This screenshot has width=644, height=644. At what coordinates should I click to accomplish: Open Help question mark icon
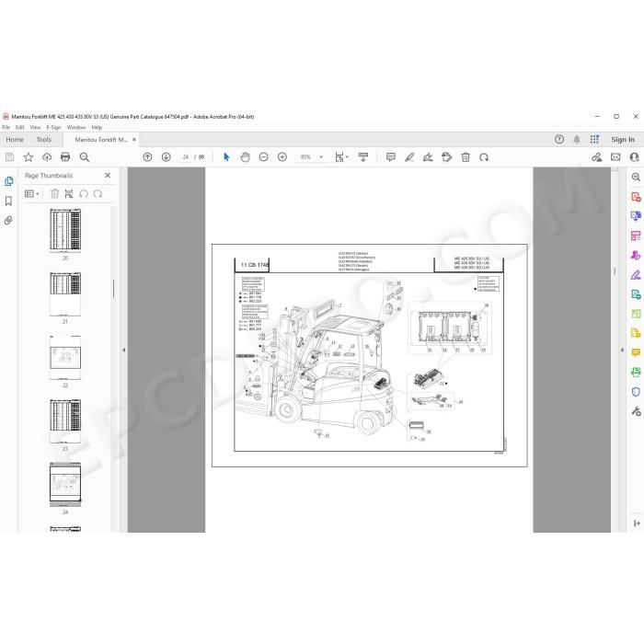point(559,139)
